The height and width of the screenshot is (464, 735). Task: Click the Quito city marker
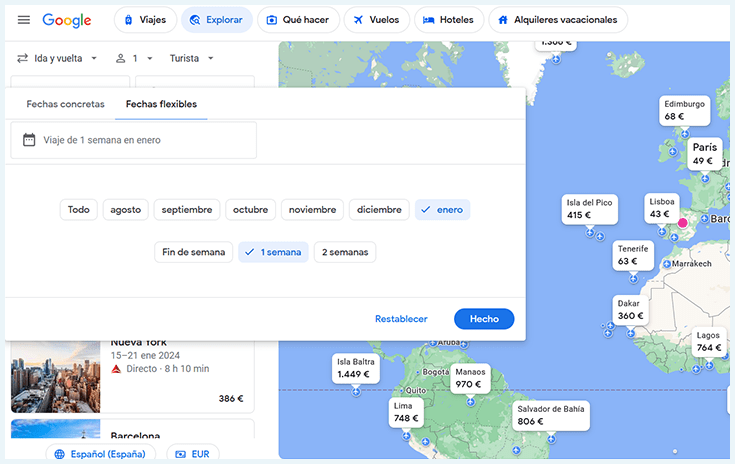point(402,390)
